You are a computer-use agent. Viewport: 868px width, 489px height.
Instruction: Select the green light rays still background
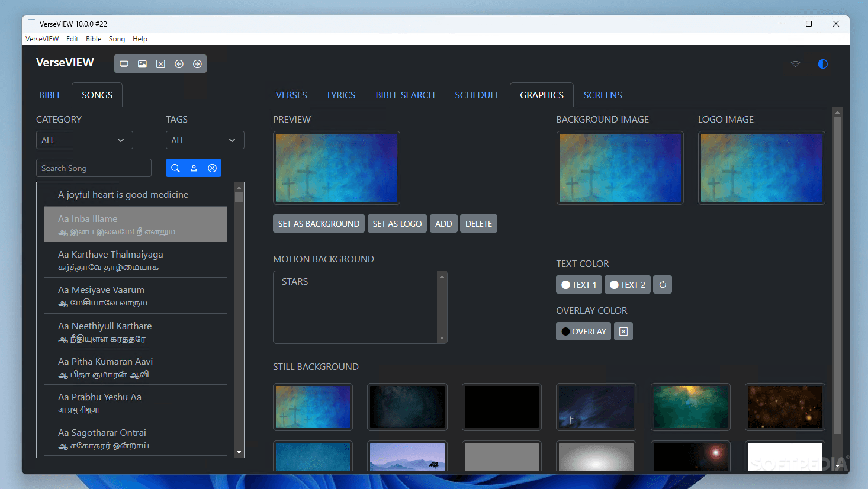pos(690,407)
